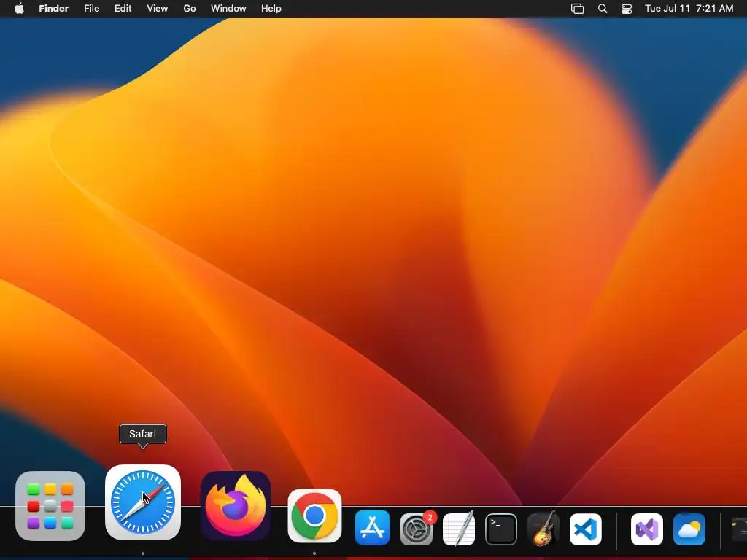Open Spotlight search magnifier
The height and width of the screenshot is (560, 747).
pyautogui.click(x=603, y=9)
